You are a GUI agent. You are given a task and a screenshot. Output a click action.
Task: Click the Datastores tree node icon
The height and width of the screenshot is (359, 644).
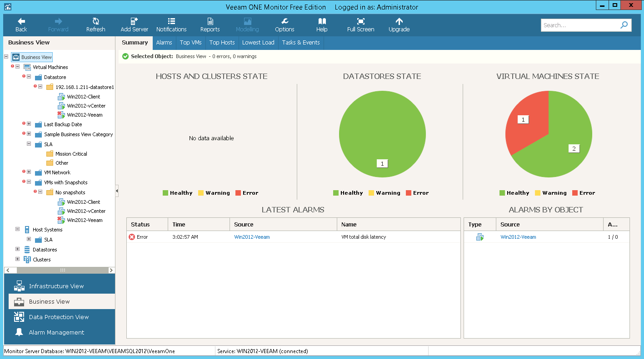point(27,250)
